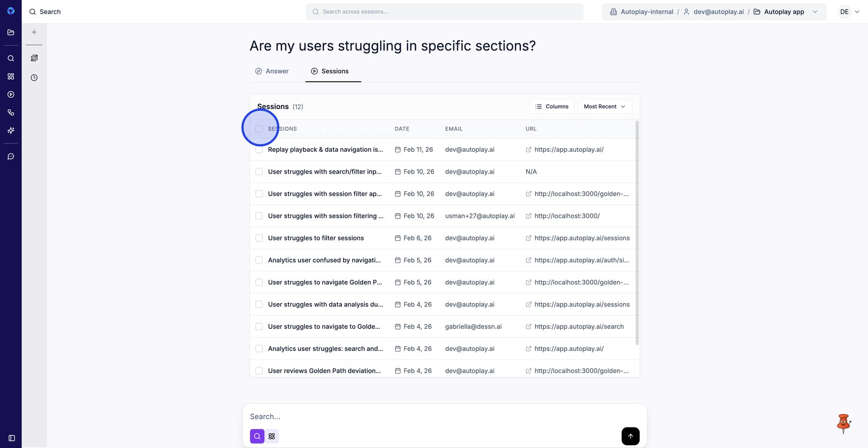
Task: Click the plus icon for new search
Action: (x=34, y=32)
